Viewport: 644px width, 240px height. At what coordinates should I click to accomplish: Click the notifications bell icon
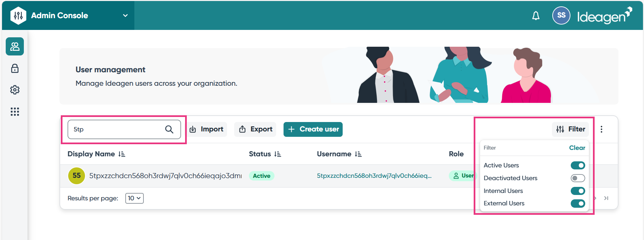point(536,16)
